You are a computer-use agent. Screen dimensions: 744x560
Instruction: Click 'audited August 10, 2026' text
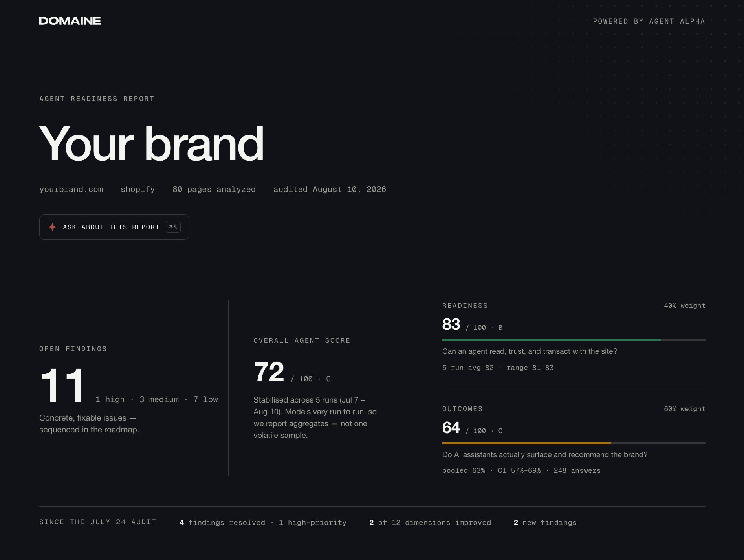click(x=330, y=189)
